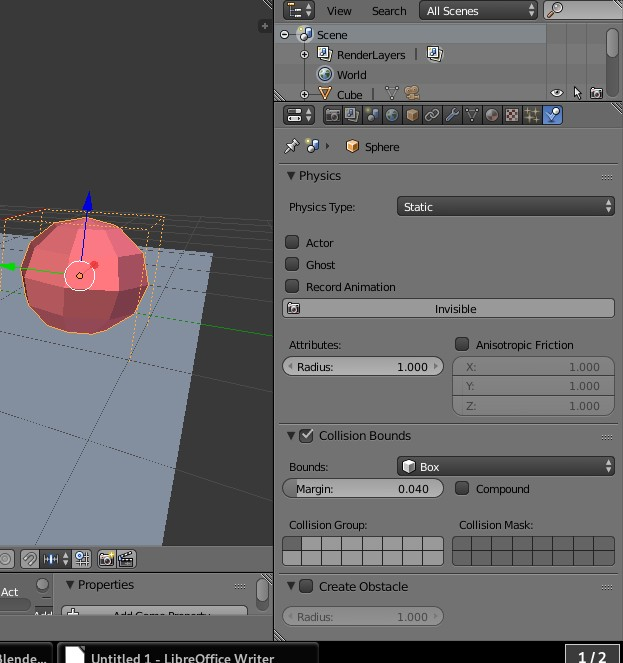The height and width of the screenshot is (663, 623).
Task: Enable the Actor checkbox
Action: coord(292,242)
